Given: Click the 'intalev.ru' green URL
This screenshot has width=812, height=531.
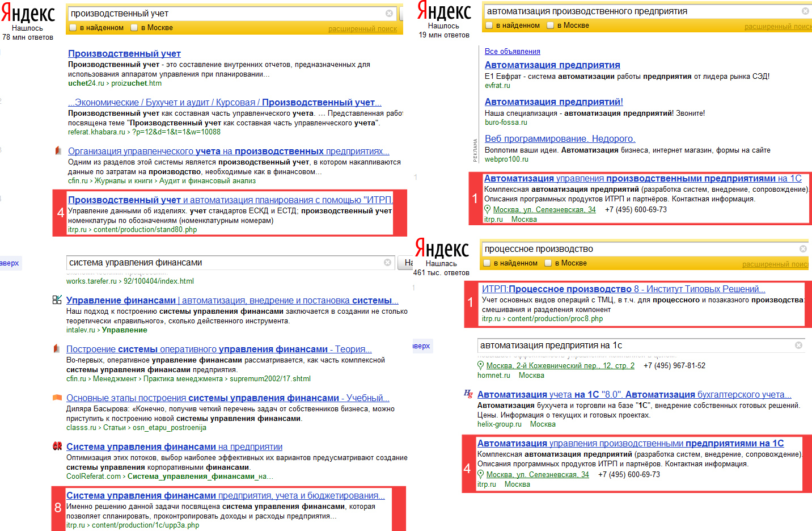Looking at the screenshot, I should pos(81,330).
